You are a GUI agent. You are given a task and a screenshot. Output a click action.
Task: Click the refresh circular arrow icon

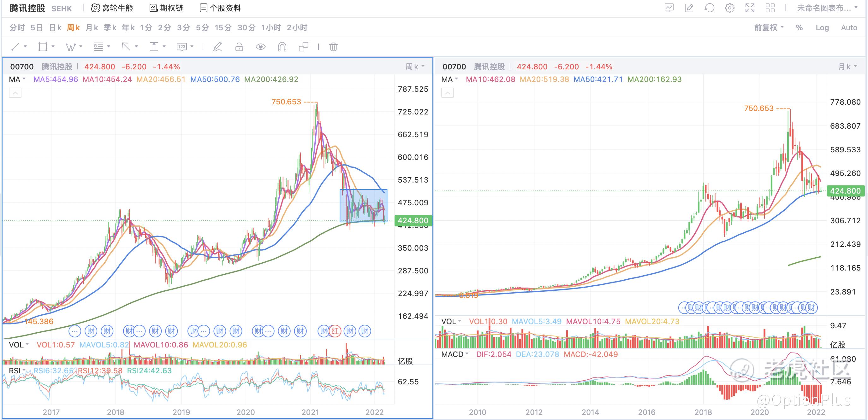point(709,8)
